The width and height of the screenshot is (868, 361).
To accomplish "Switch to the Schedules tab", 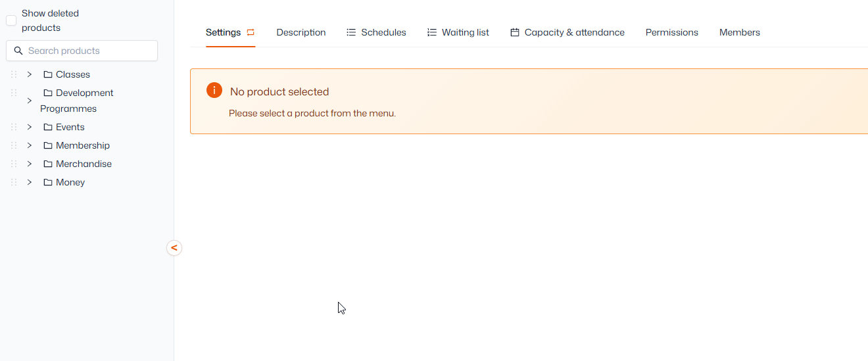I will click(376, 32).
